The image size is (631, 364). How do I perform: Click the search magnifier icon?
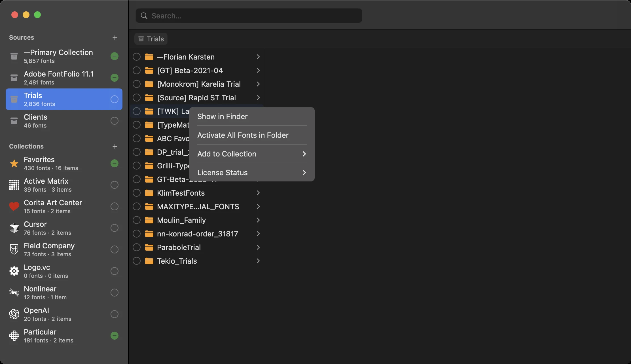(x=144, y=16)
